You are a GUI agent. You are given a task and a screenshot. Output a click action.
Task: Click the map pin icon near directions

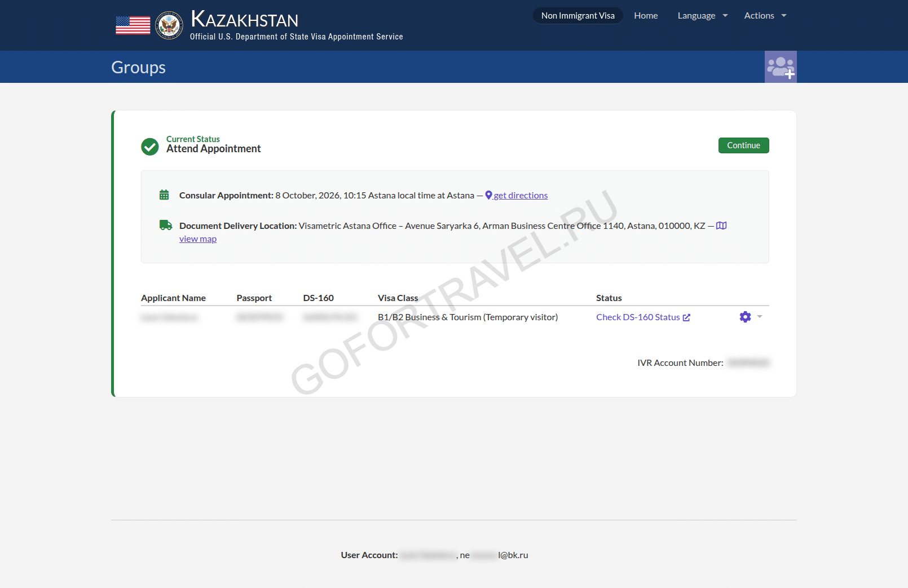coord(489,195)
